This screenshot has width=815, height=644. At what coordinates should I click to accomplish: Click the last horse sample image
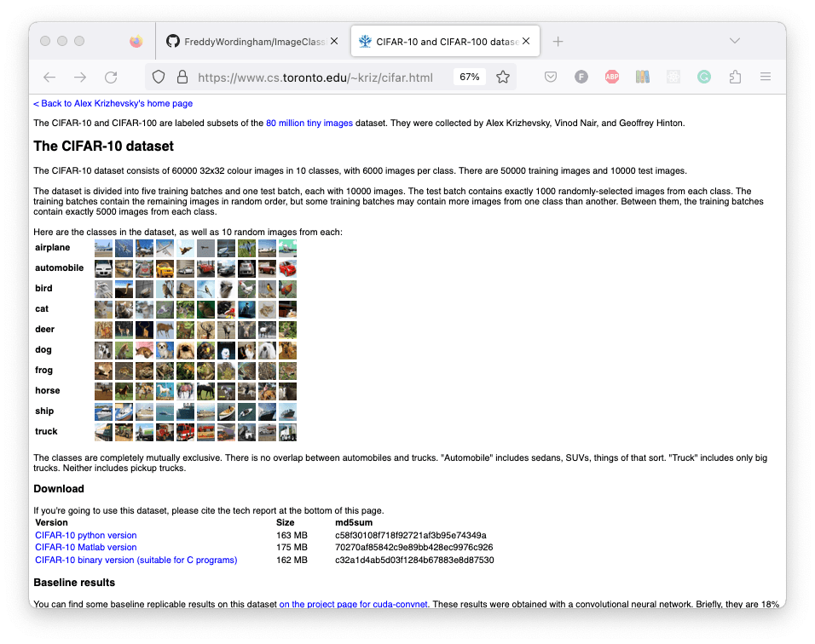[287, 391]
